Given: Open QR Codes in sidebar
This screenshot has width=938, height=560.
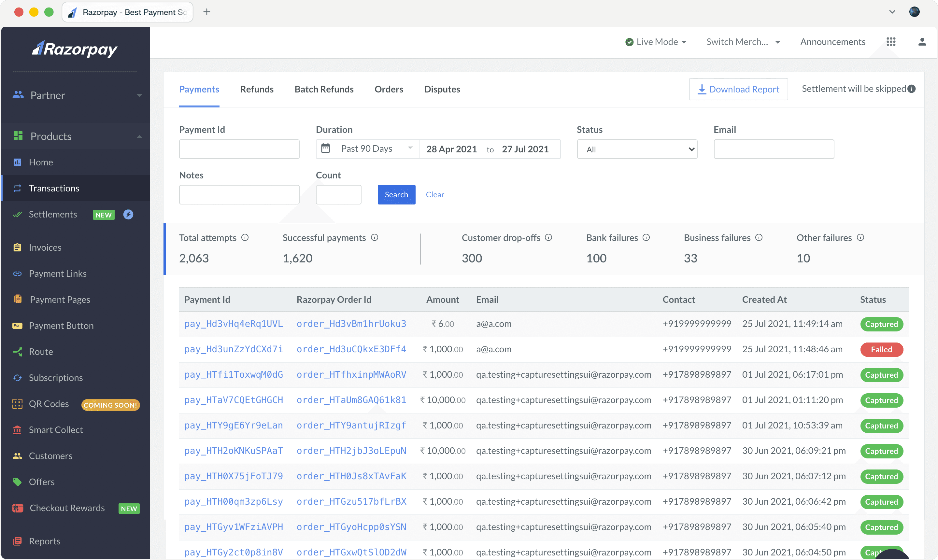Looking at the screenshot, I should [49, 403].
